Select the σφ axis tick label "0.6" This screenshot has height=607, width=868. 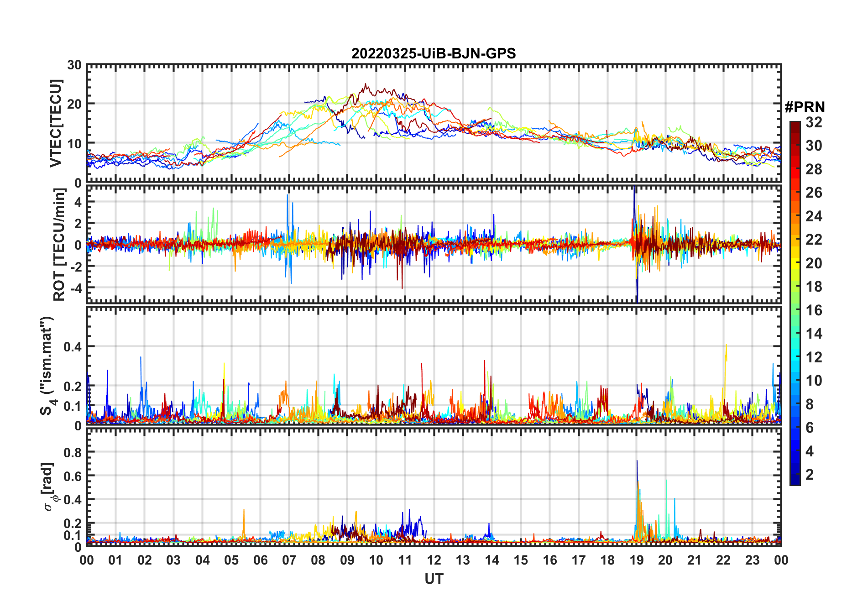tap(73, 476)
